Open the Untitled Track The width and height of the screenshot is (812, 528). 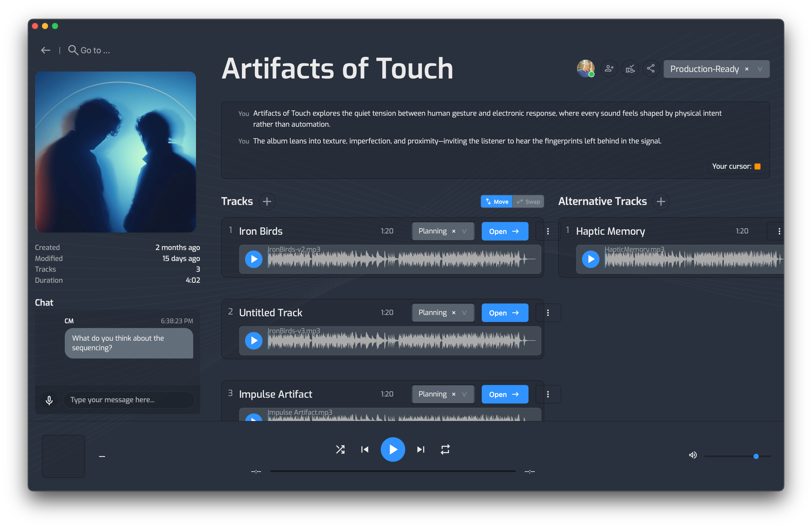point(504,313)
